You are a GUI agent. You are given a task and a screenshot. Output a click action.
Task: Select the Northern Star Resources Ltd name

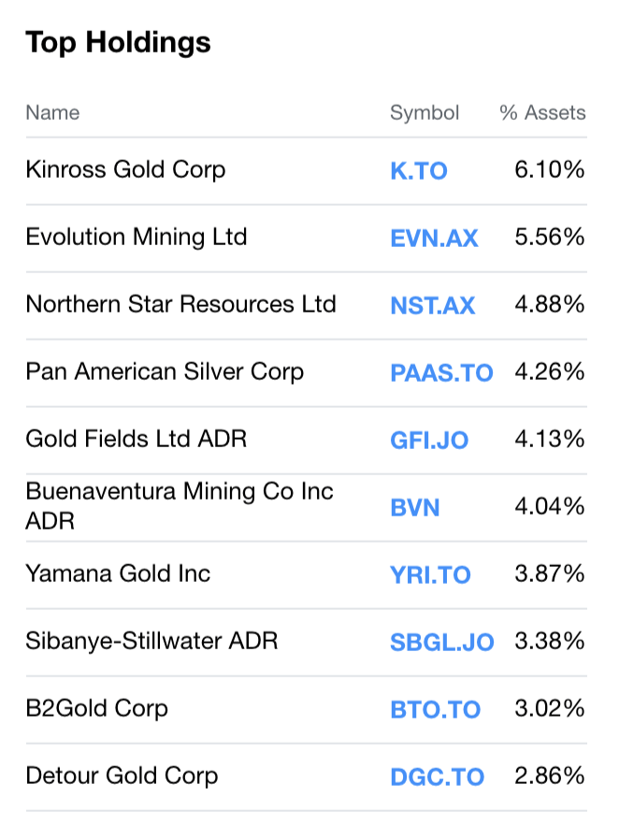tap(180, 304)
